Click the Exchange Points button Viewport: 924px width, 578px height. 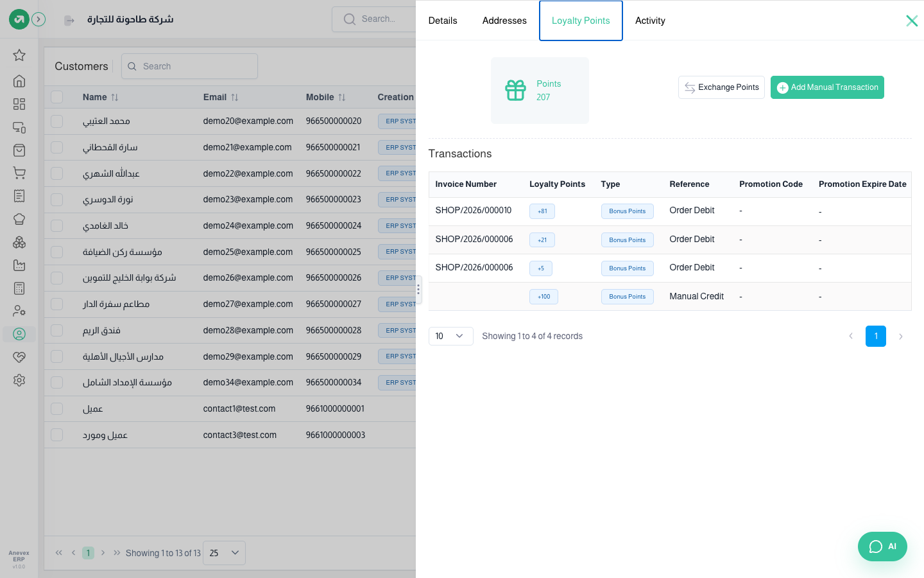coord(721,87)
